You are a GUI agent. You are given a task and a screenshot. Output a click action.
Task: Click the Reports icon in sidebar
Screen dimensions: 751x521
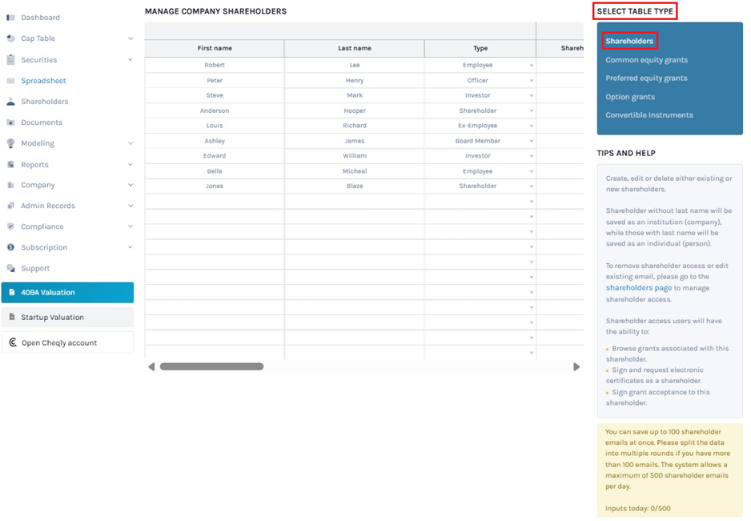[11, 164]
